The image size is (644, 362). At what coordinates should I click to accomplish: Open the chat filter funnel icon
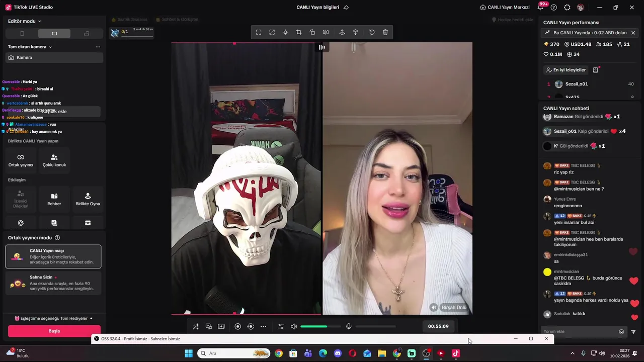[x=633, y=332]
